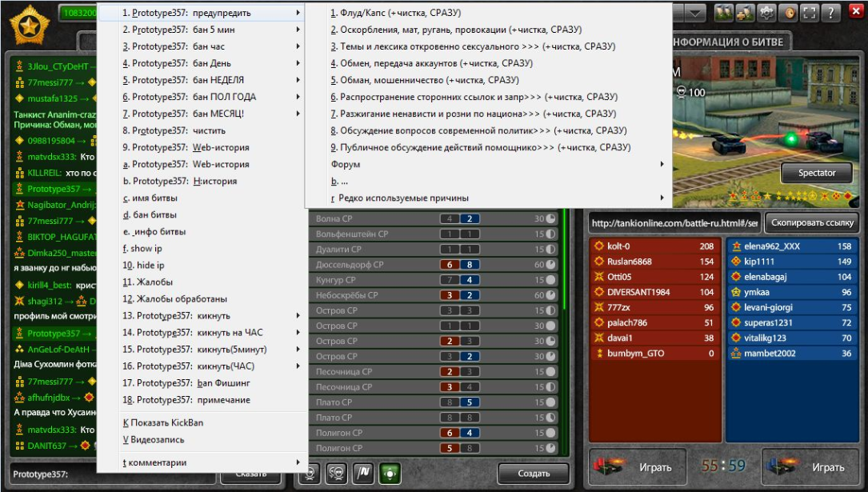Click the add friend soldier icon
Viewport: 868px width, 492px height.
pos(746,13)
